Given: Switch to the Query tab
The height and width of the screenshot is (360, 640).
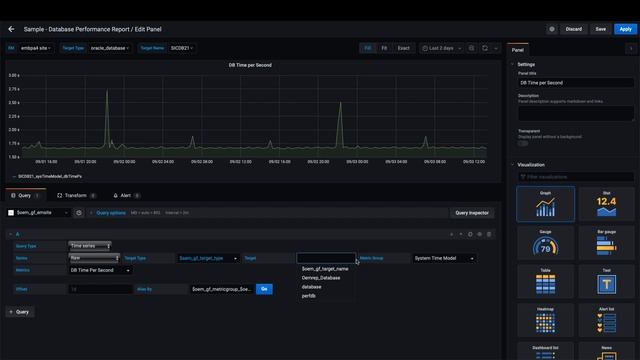Looking at the screenshot, I should tap(25, 196).
